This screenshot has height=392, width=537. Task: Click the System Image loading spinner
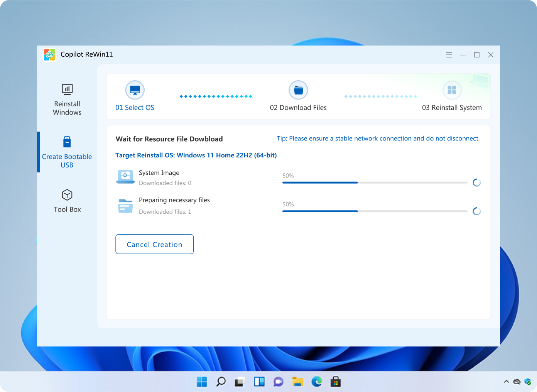pos(477,182)
